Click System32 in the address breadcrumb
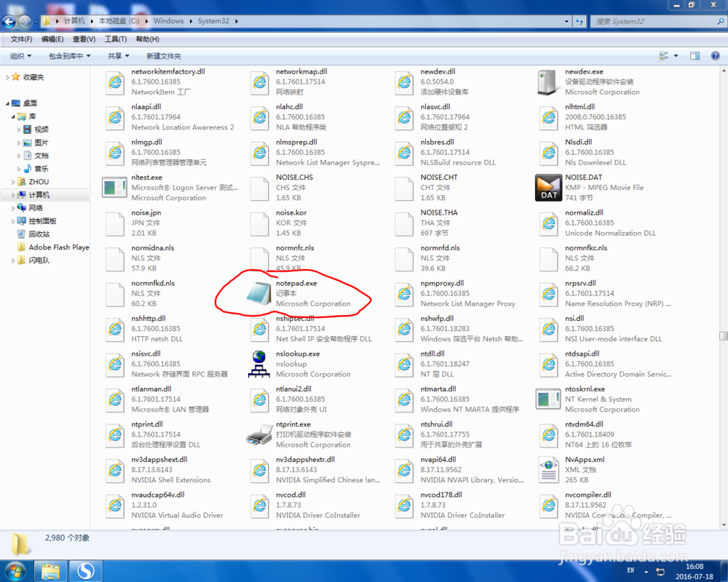The width and height of the screenshot is (728, 582). click(x=213, y=21)
